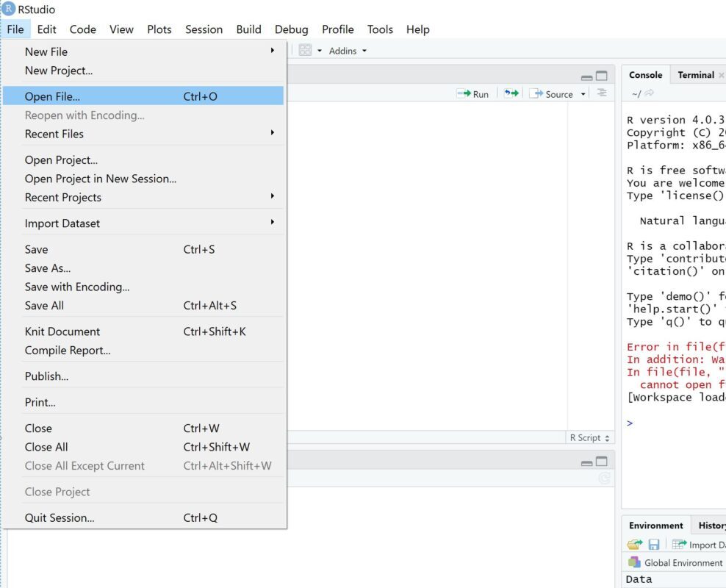
Task: Save the current workspace with the disk icon
Action: click(x=653, y=544)
